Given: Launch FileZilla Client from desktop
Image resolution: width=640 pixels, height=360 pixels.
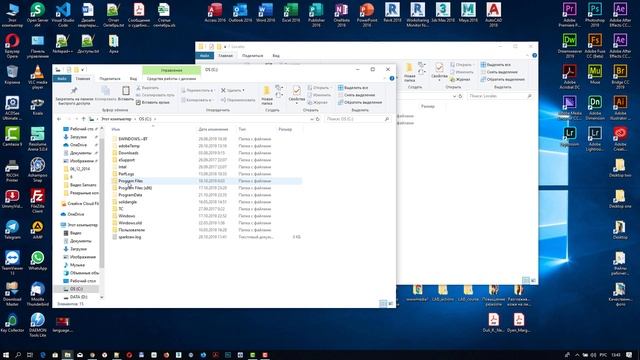Looking at the screenshot, I should (x=38, y=201).
